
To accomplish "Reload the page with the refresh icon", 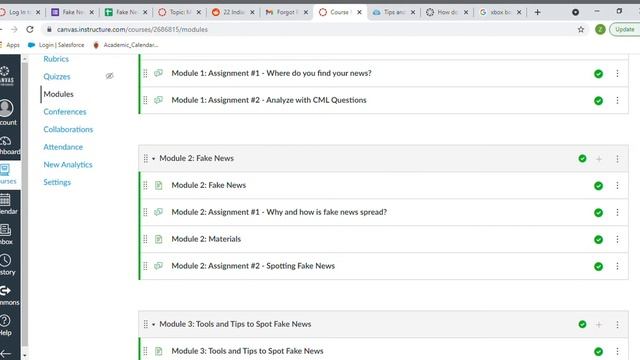I will coord(30,29).
